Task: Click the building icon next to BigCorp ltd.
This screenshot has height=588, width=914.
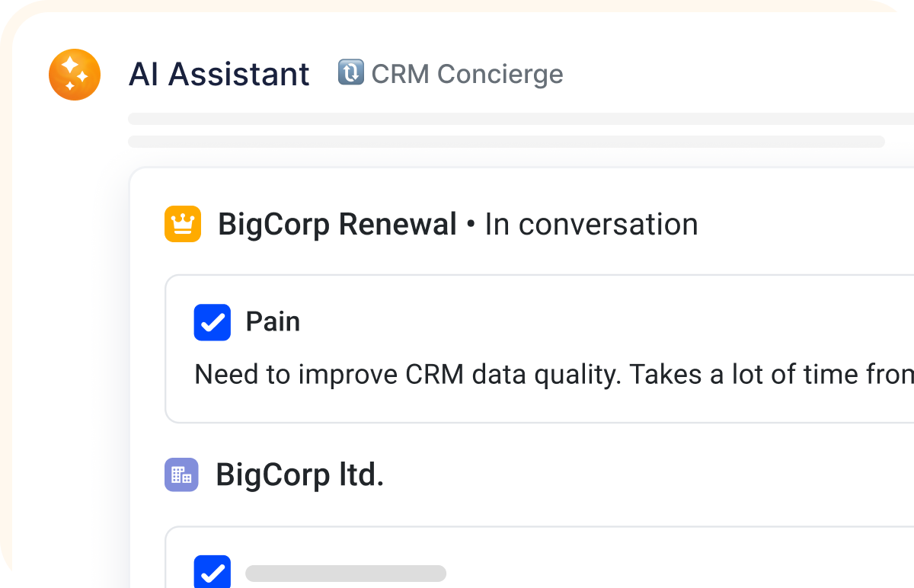Action: (x=181, y=474)
